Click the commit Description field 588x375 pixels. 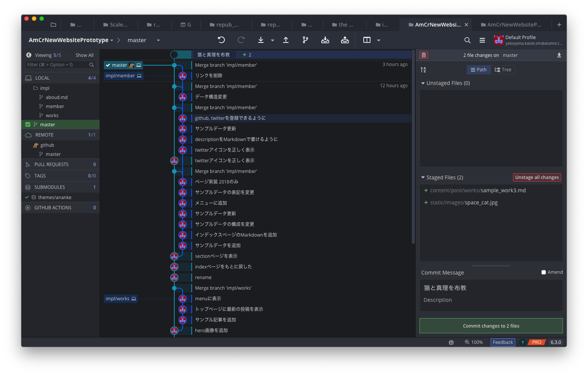[x=491, y=300]
